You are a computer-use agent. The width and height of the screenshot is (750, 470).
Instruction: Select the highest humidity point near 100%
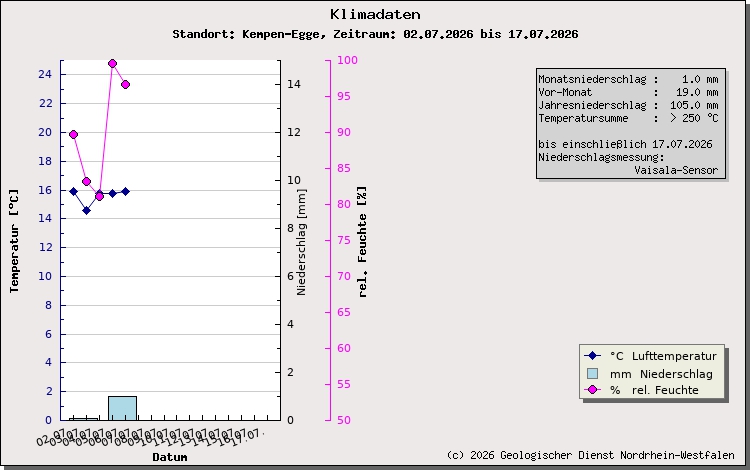point(112,64)
